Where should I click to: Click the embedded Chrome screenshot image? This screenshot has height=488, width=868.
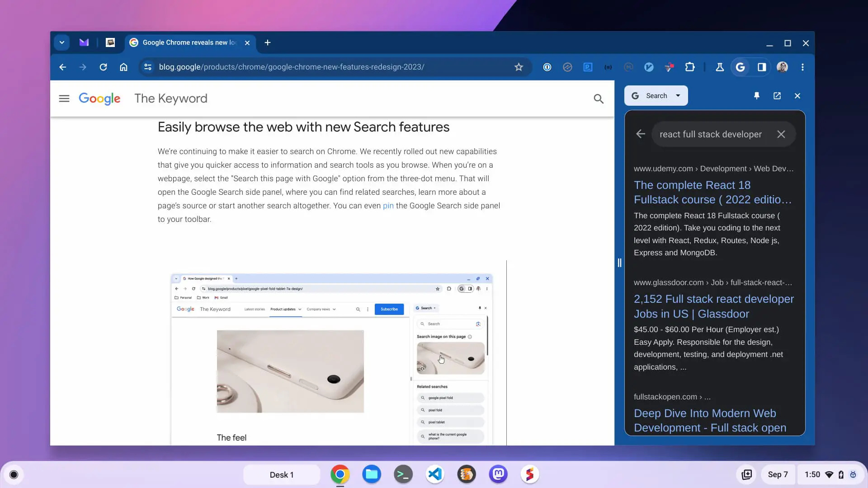(331, 359)
